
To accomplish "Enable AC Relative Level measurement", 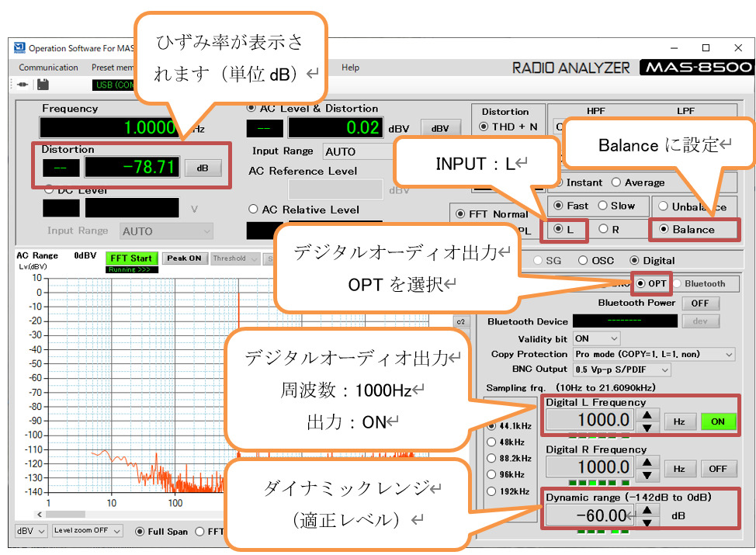I will (253, 210).
